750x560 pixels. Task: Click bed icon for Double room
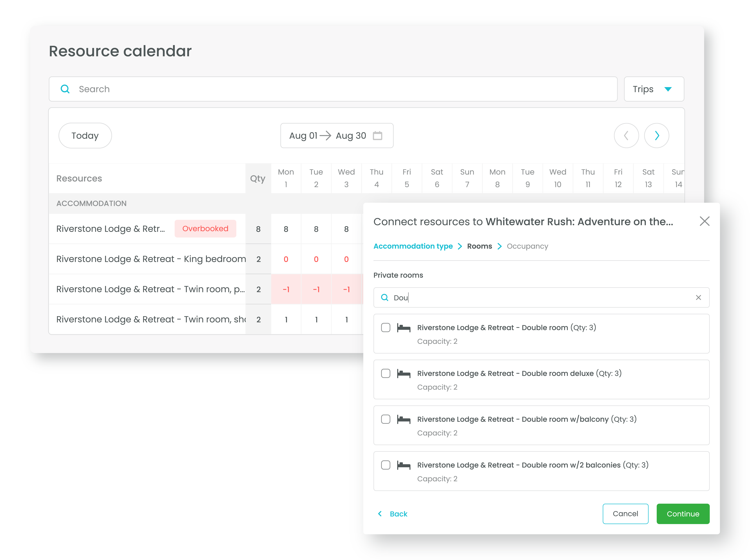click(403, 328)
